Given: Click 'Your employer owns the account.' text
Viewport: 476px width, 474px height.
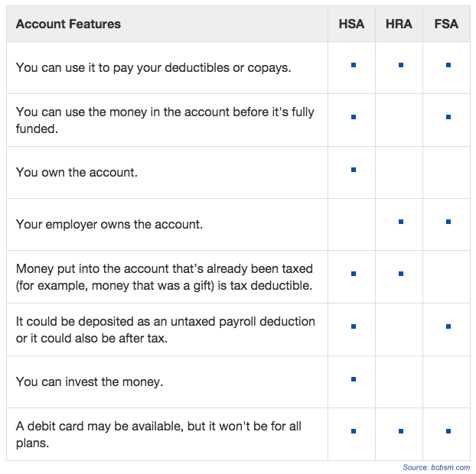Looking at the screenshot, I should tap(109, 225).
